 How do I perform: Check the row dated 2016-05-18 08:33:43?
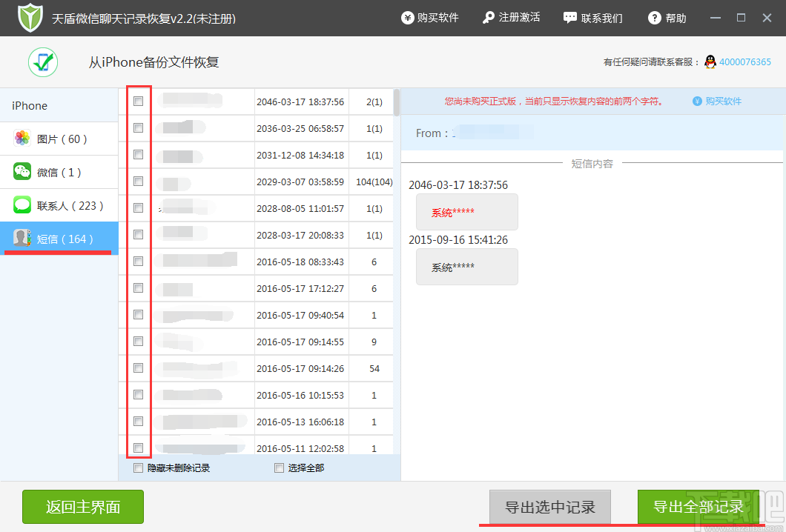[x=139, y=261]
